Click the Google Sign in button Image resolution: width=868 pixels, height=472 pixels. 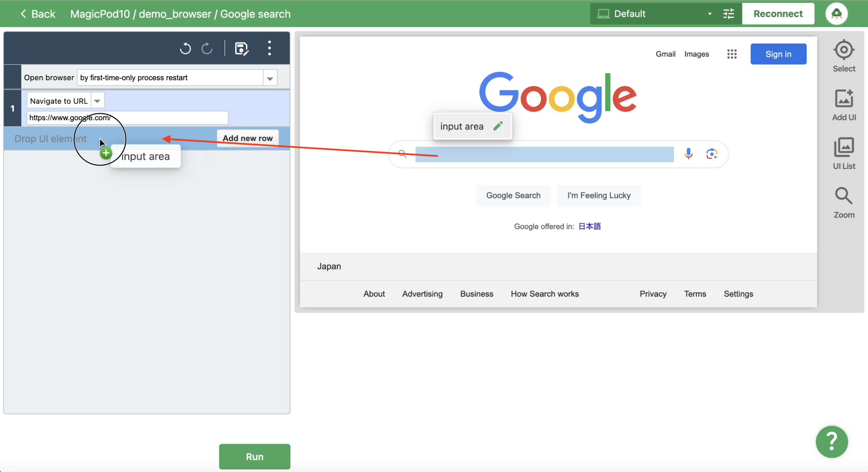coord(778,54)
